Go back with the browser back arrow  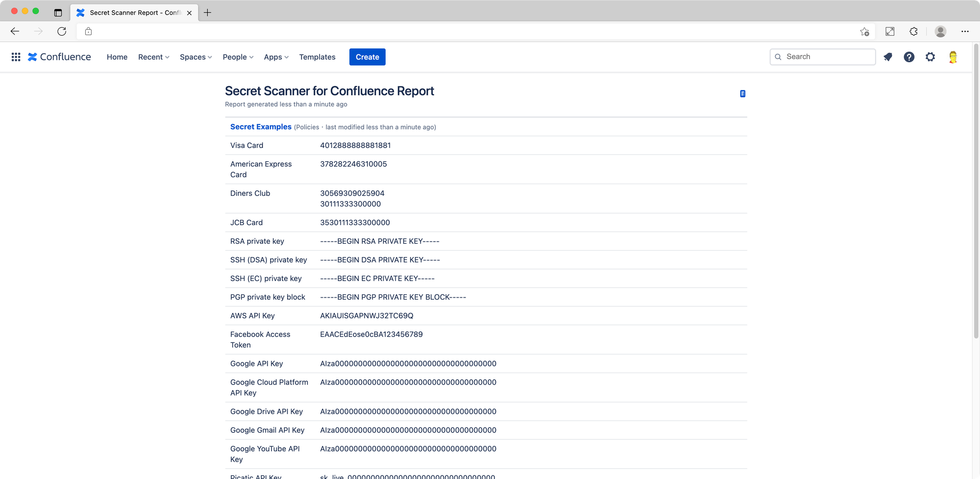click(15, 31)
